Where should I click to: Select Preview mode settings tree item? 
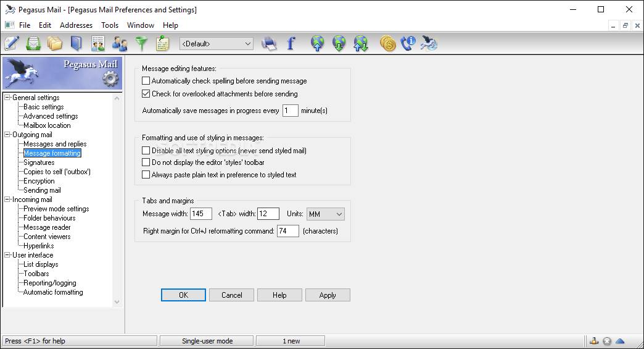click(56, 208)
